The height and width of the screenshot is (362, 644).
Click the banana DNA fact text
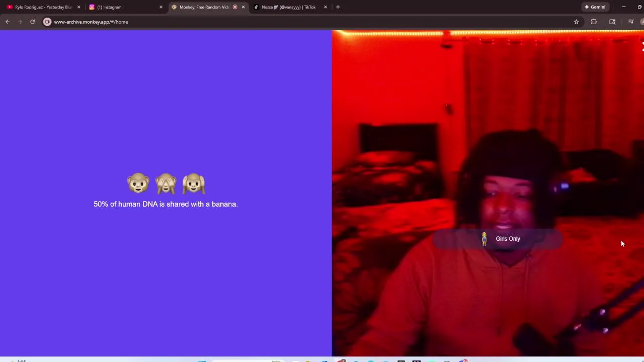coord(166,204)
